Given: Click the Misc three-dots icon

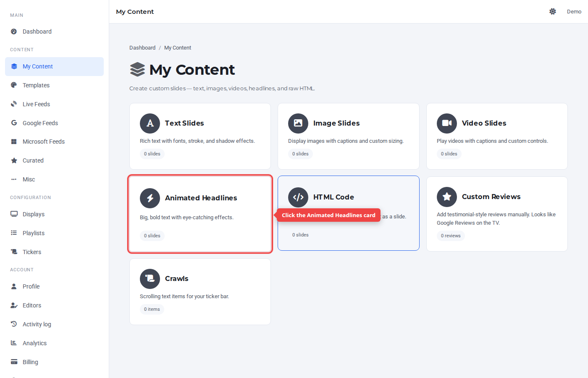Looking at the screenshot, I should coord(14,179).
